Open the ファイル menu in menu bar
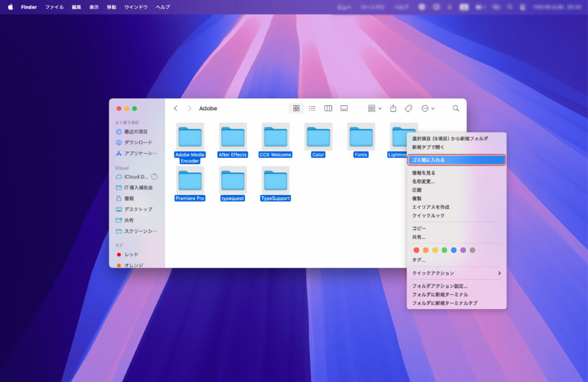This screenshot has height=382, width=588. tap(55, 7)
